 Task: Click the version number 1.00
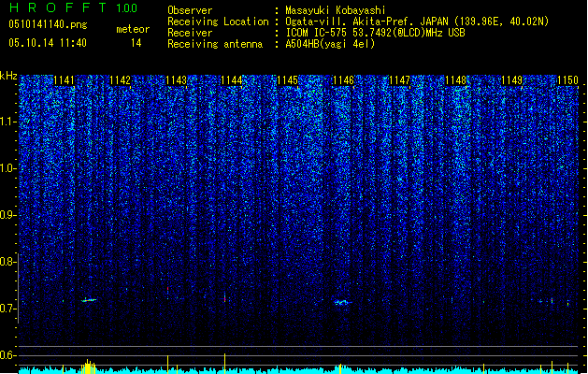[x=127, y=7]
